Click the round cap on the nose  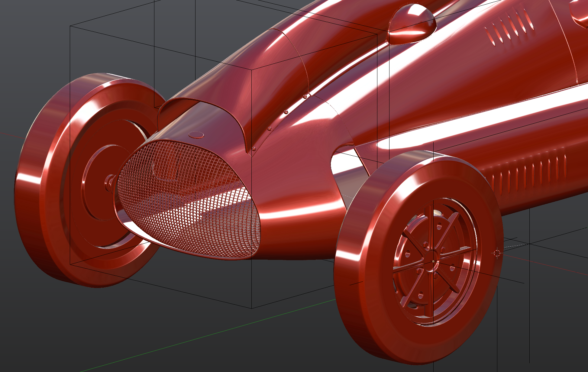click(196, 134)
